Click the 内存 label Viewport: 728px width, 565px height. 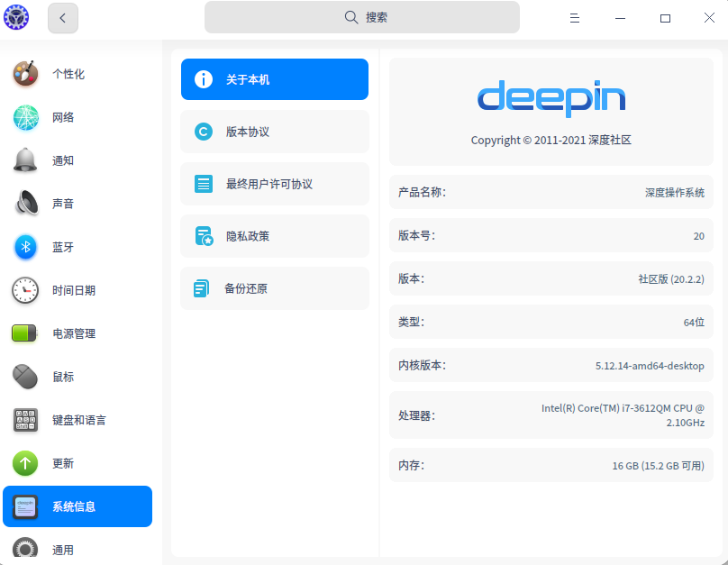click(411, 465)
